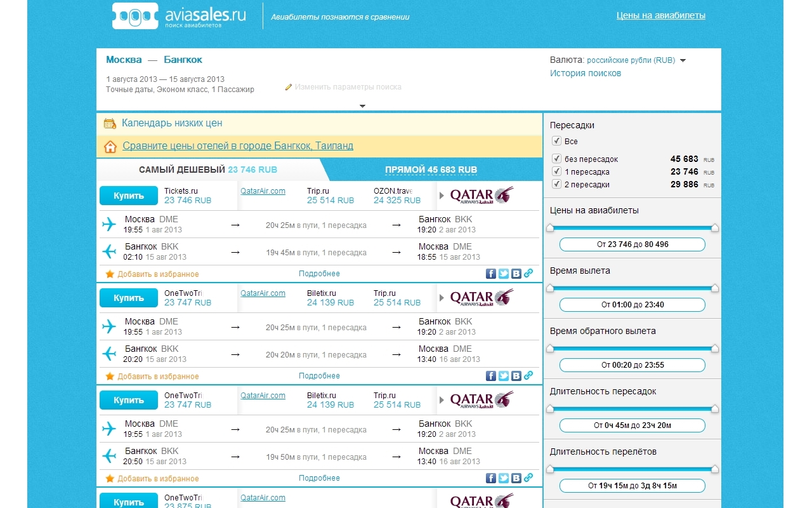Buy the ticket returning at 20:50
The image size is (812, 508).
(x=129, y=400)
